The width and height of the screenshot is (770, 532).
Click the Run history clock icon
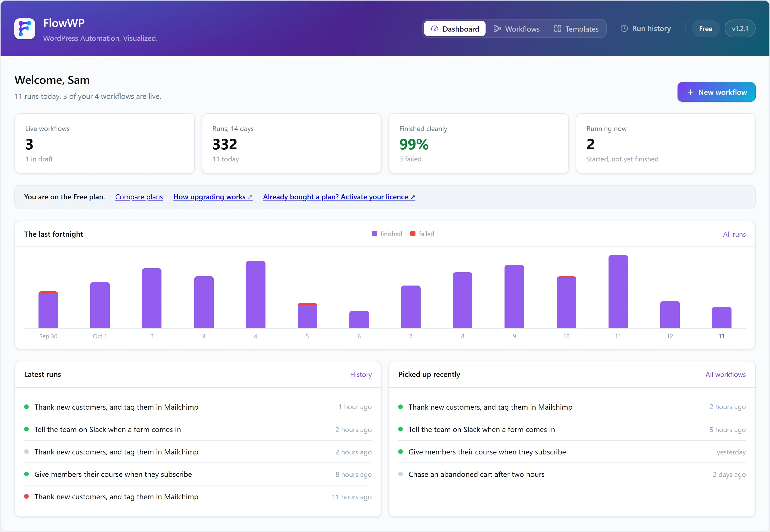pos(624,29)
